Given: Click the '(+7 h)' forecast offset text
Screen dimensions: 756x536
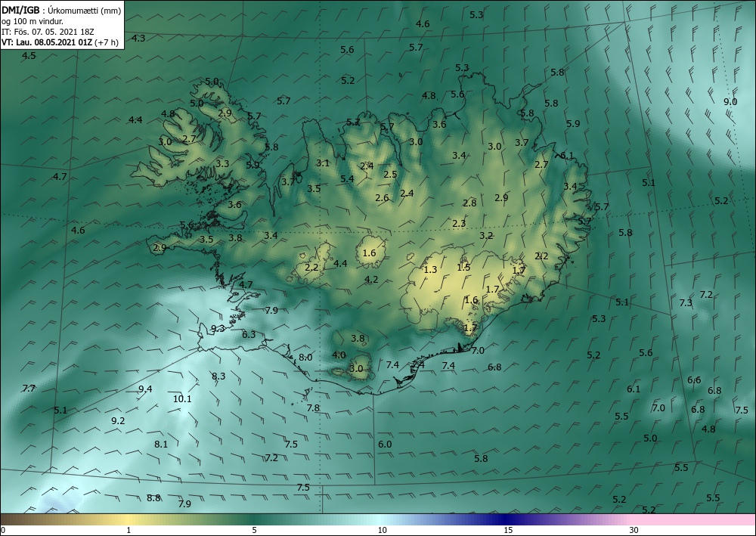Looking at the screenshot, I should pos(107,42).
